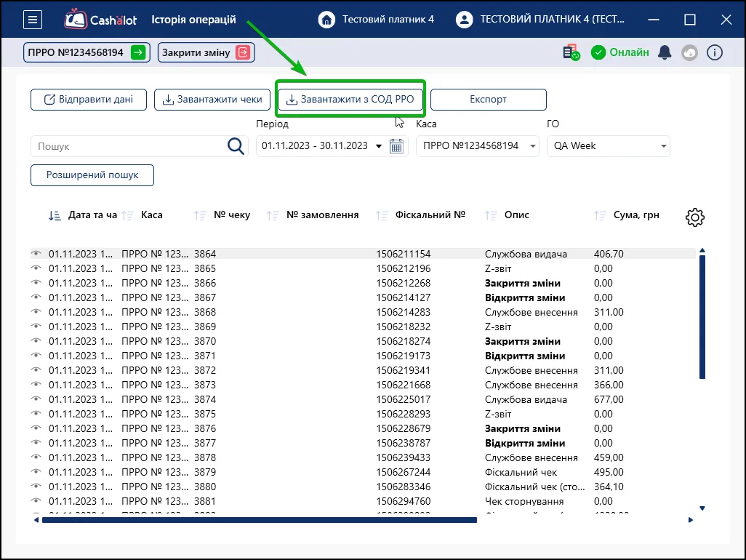Image resolution: width=746 pixels, height=560 pixels.
Task: Open the hamburger main menu
Action: pos(32,20)
